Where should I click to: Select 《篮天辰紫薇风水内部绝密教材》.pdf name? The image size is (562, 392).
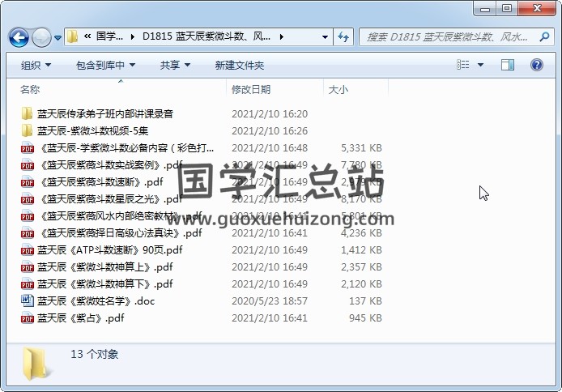click(120, 216)
